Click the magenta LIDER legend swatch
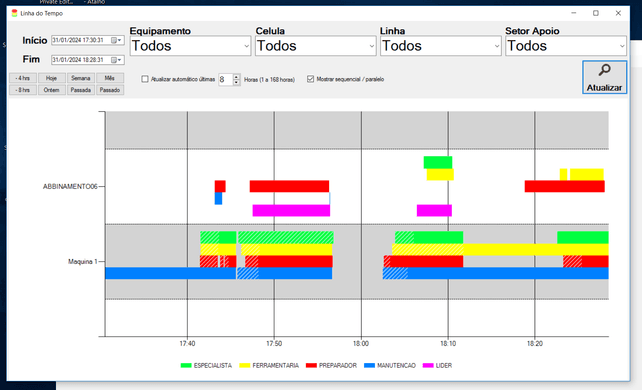The image size is (642, 390). click(x=428, y=365)
